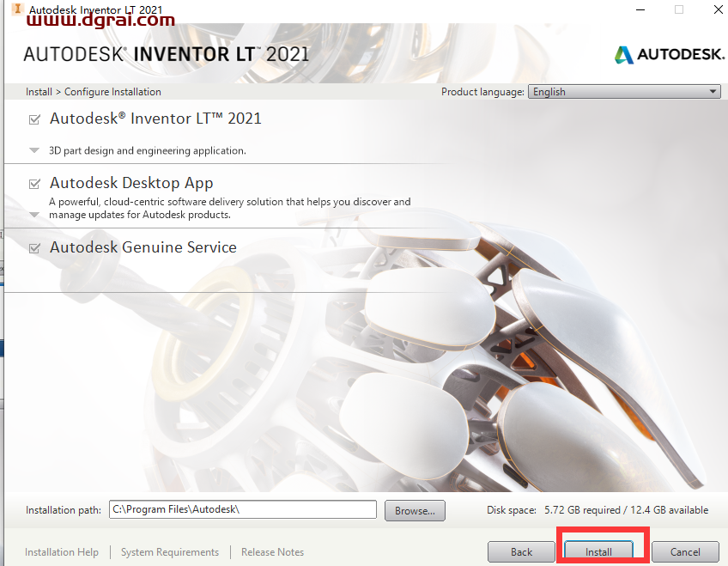Screen dimensions: 728x566
Task: Toggle the Autodesk Desktop App checkbox
Action: (34, 184)
